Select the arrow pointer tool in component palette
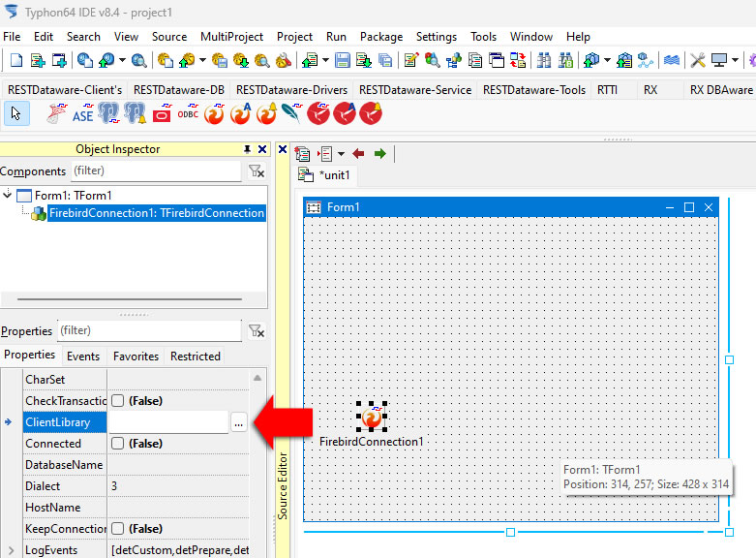 (16, 114)
